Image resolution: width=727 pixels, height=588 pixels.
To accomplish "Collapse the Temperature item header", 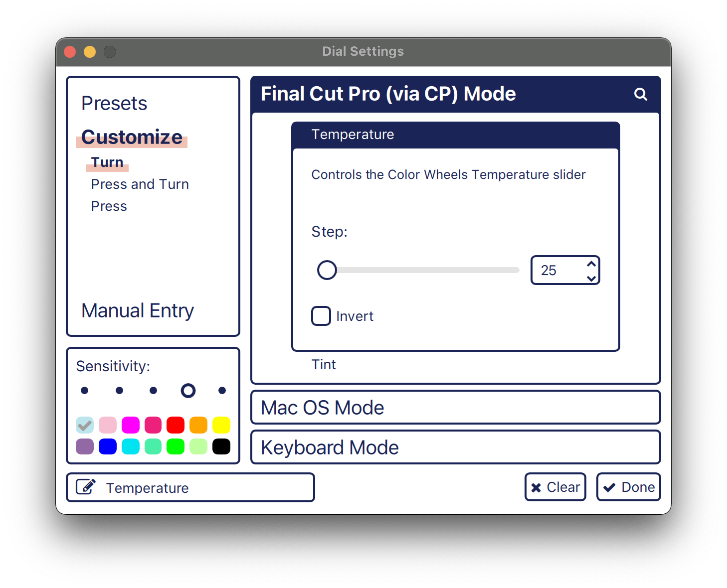I will 455,135.
